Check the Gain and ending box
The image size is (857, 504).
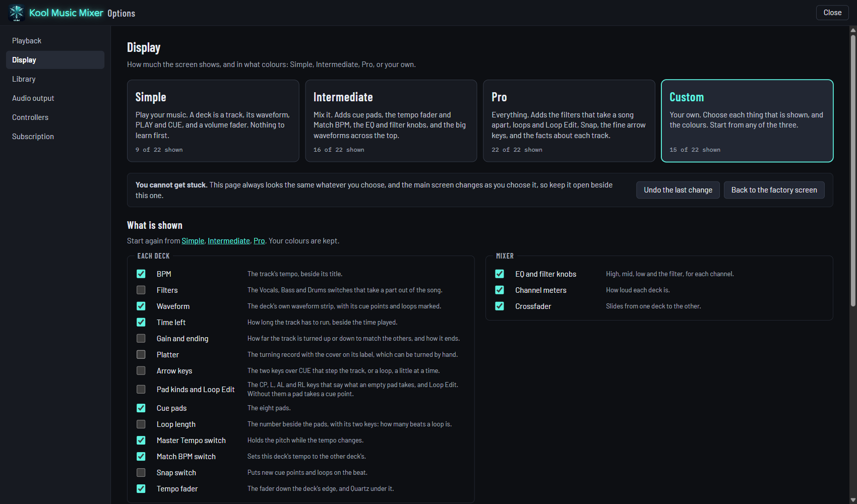[141, 339]
